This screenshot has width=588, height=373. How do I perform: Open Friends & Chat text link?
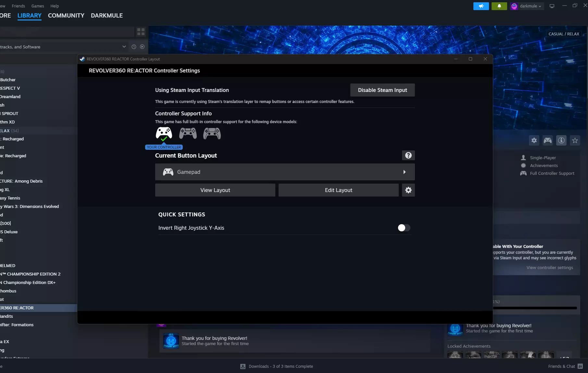(561, 367)
